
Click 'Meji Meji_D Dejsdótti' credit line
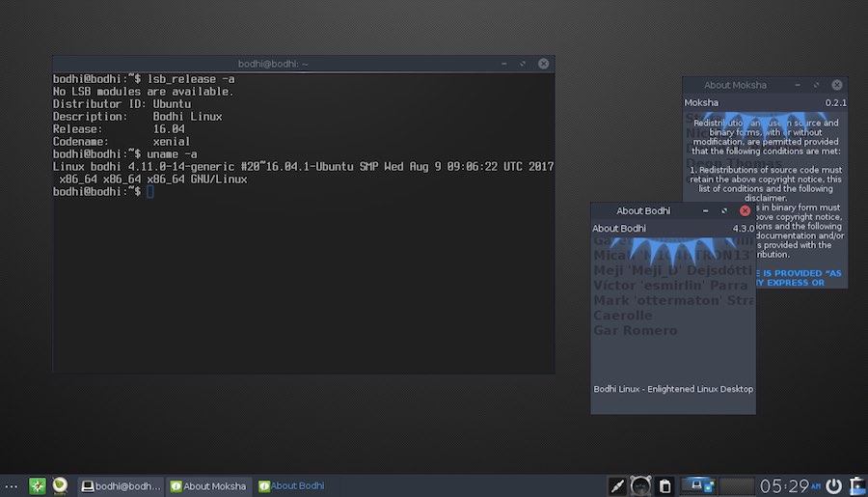(674, 270)
